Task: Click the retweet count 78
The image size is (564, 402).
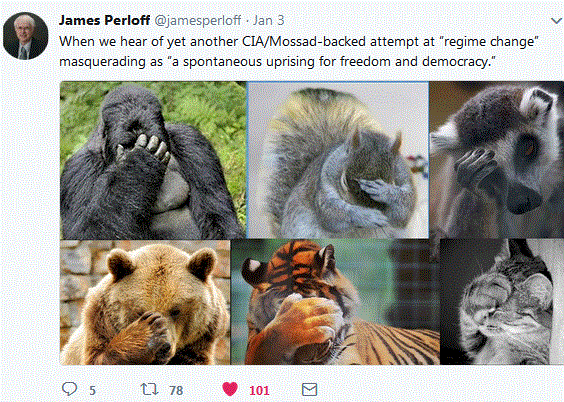Action: tap(176, 390)
